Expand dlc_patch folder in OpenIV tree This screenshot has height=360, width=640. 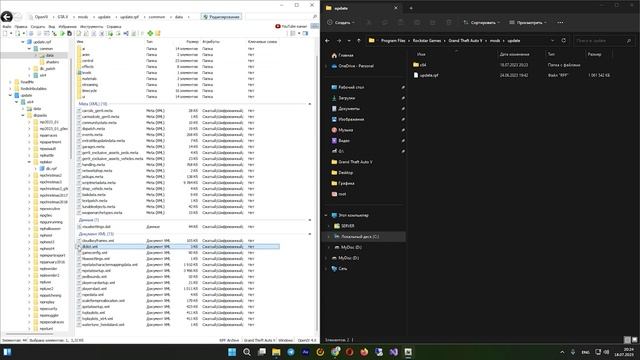(x=29, y=69)
